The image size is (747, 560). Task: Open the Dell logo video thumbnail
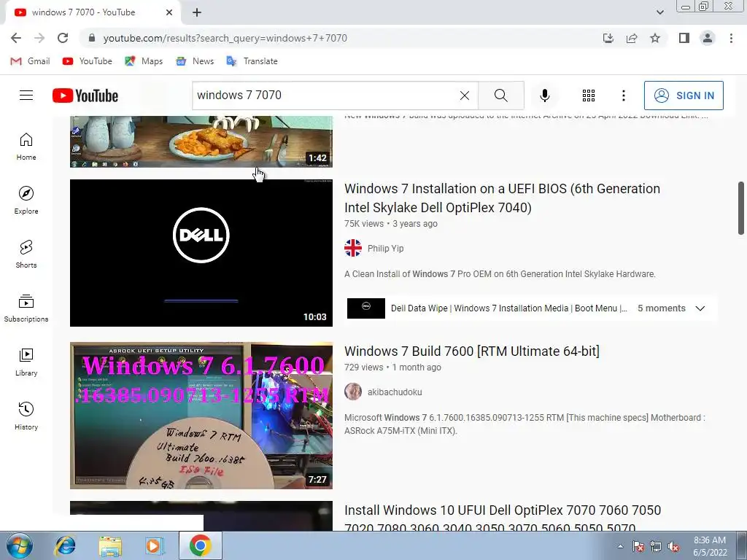click(201, 253)
